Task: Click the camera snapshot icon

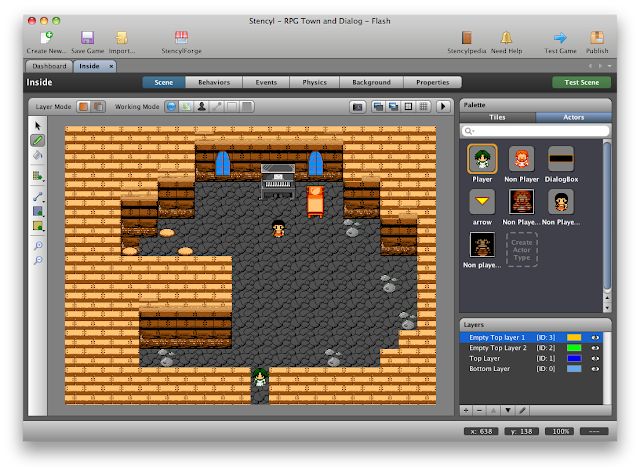Action: tap(358, 107)
